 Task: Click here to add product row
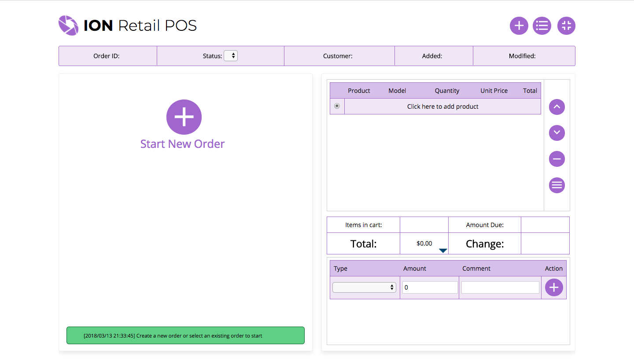point(442,107)
